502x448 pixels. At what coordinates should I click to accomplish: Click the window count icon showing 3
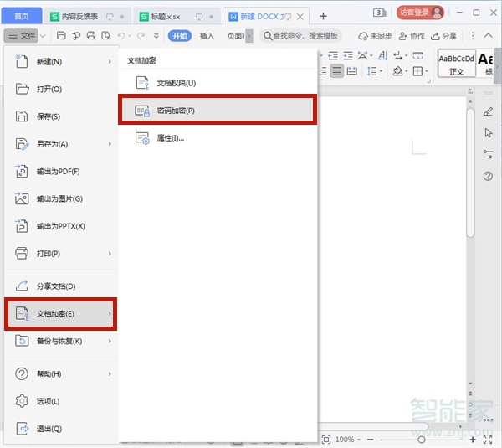pos(379,13)
